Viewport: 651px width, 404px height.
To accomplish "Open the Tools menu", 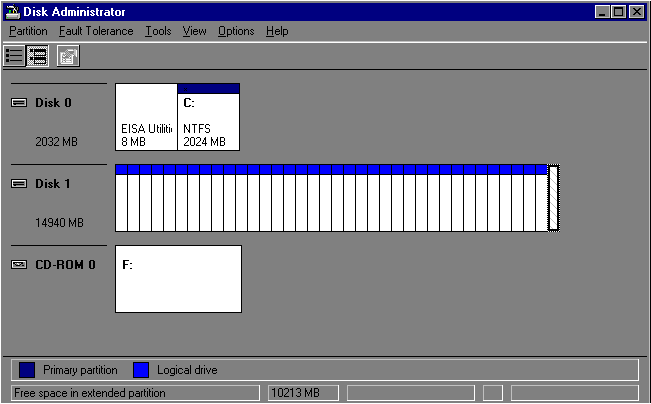I will tap(158, 31).
